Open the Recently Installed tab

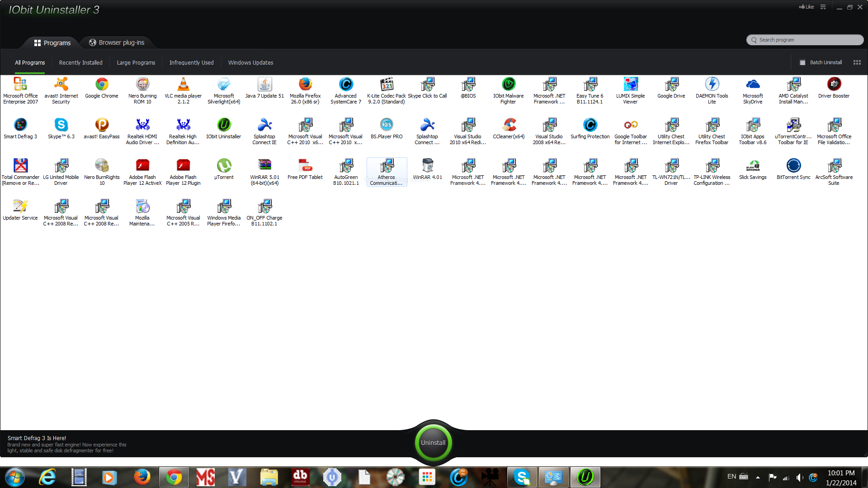click(x=80, y=63)
